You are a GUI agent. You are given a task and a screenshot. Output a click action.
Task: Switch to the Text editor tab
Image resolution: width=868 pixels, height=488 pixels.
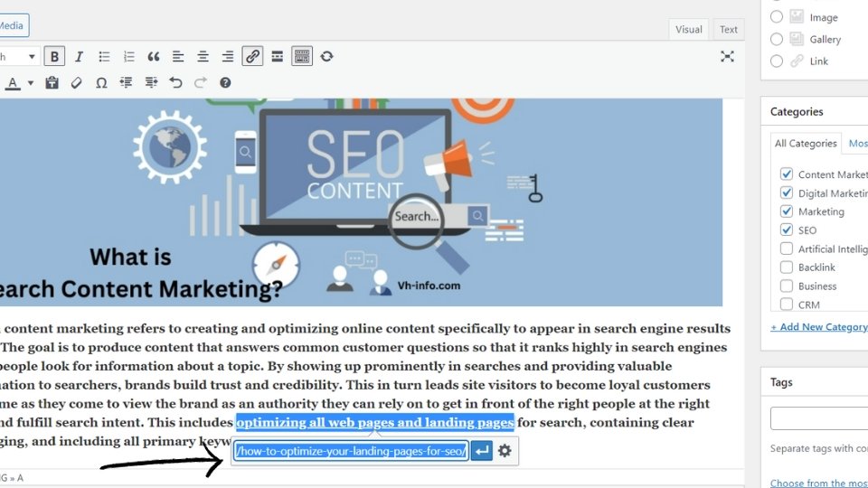click(x=728, y=29)
